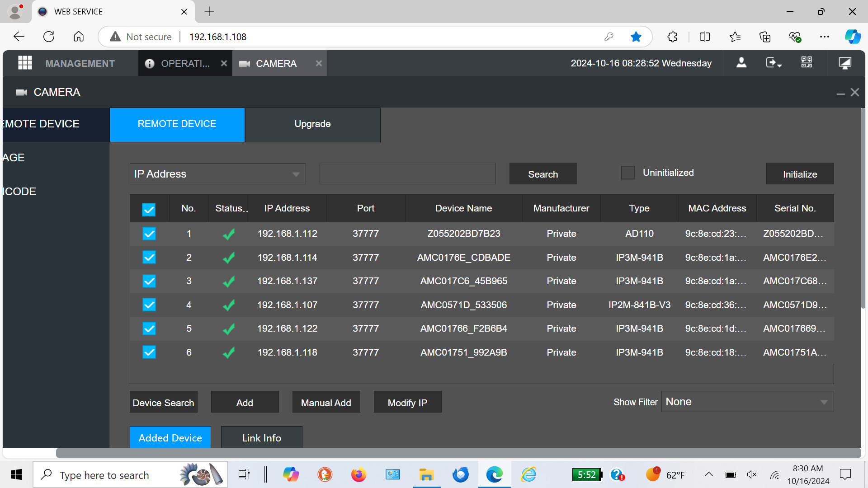Click the browser refresh icon
Image resolution: width=868 pixels, height=488 pixels.
(x=49, y=37)
